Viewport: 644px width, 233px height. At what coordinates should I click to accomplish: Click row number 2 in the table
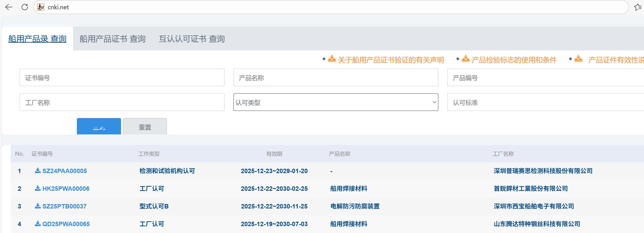pyautogui.click(x=19, y=189)
